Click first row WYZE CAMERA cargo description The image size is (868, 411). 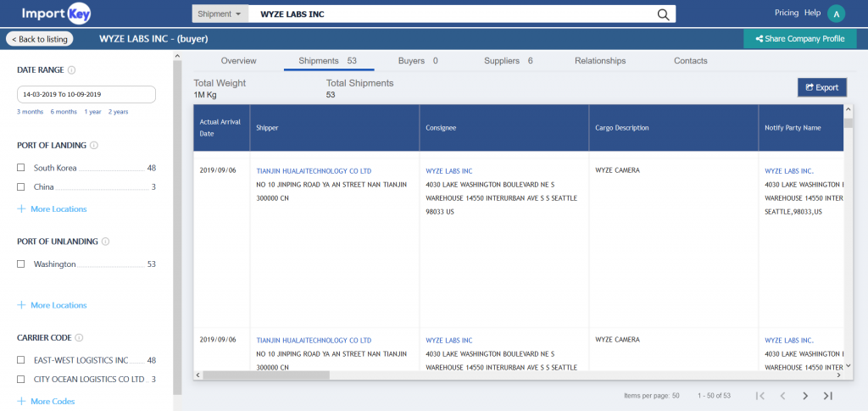pyautogui.click(x=617, y=171)
